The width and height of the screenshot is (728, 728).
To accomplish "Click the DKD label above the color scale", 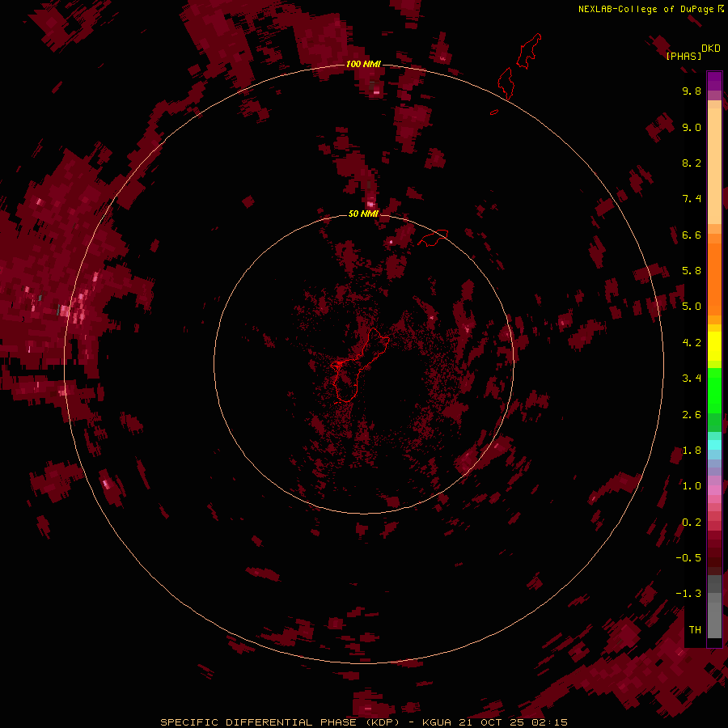I will [x=710, y=49].
